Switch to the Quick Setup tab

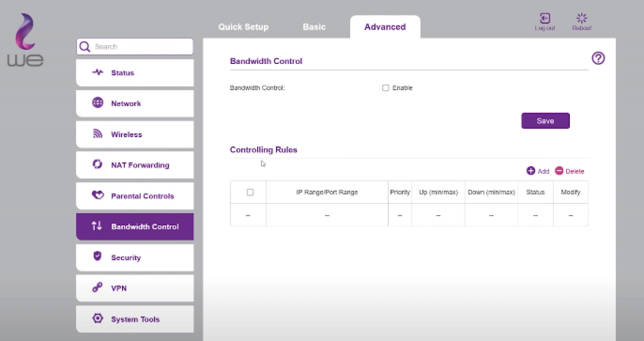[243, 27]
